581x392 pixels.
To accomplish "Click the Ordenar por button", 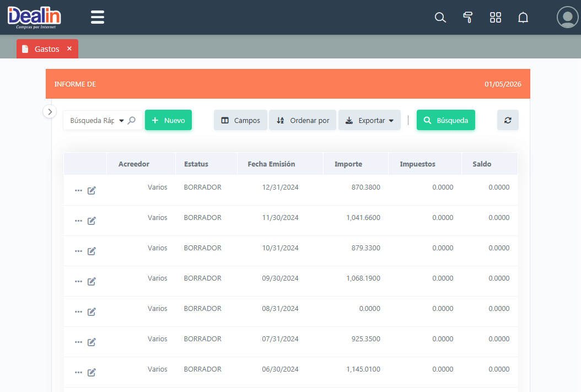I will 303,120.
